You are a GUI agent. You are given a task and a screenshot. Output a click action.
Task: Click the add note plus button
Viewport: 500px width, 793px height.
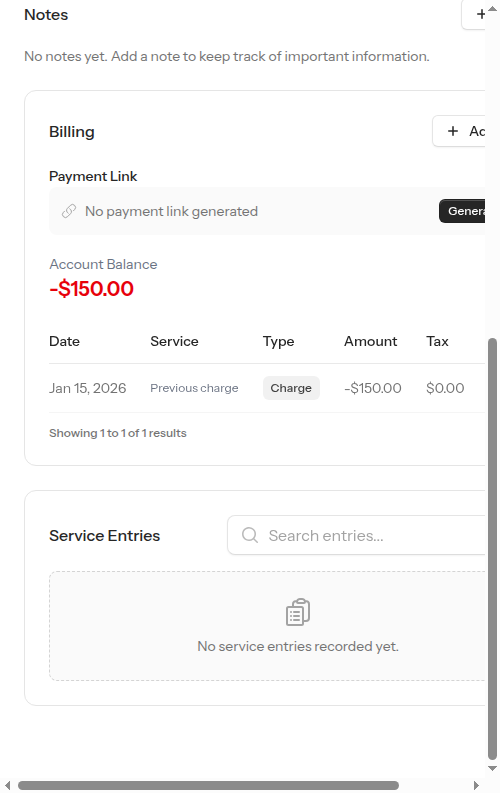474,14
